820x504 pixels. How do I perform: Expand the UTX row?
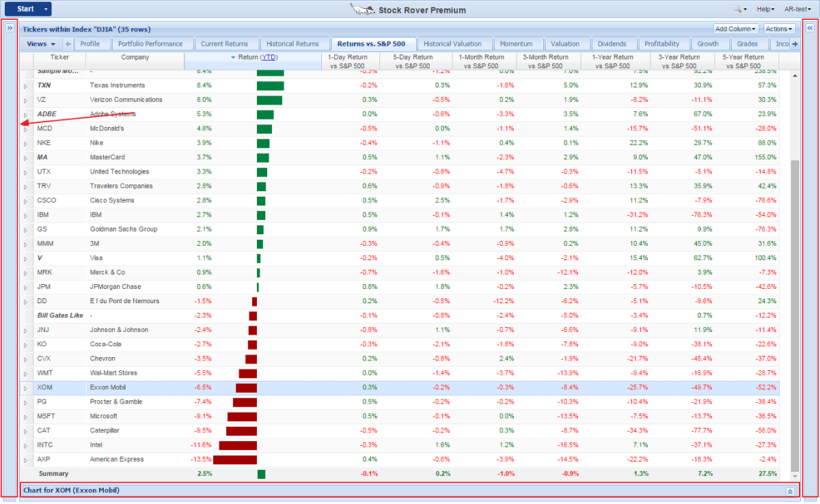coord(26,172)
